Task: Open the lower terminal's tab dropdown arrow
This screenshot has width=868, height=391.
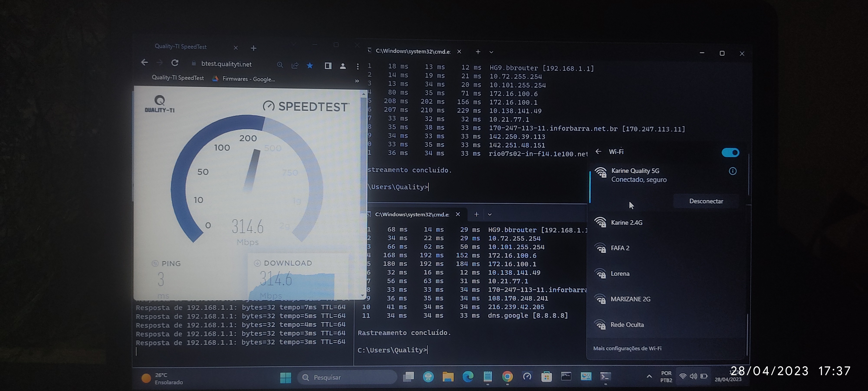Action: tap(490, 214)
